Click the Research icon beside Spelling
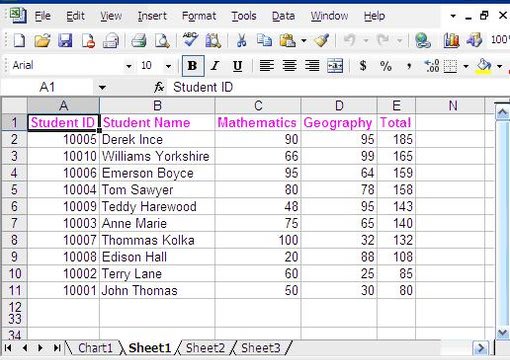The image size is (510, 360). click(213, 41)
